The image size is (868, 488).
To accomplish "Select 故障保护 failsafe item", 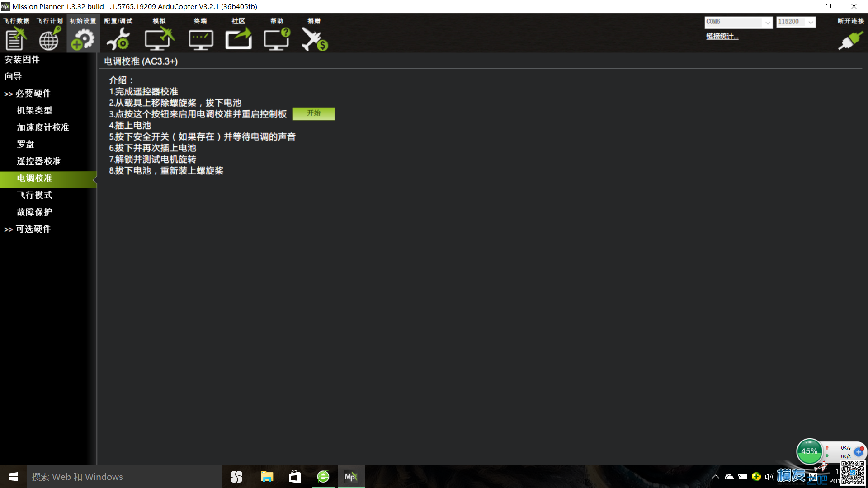I will click(34, 212).
